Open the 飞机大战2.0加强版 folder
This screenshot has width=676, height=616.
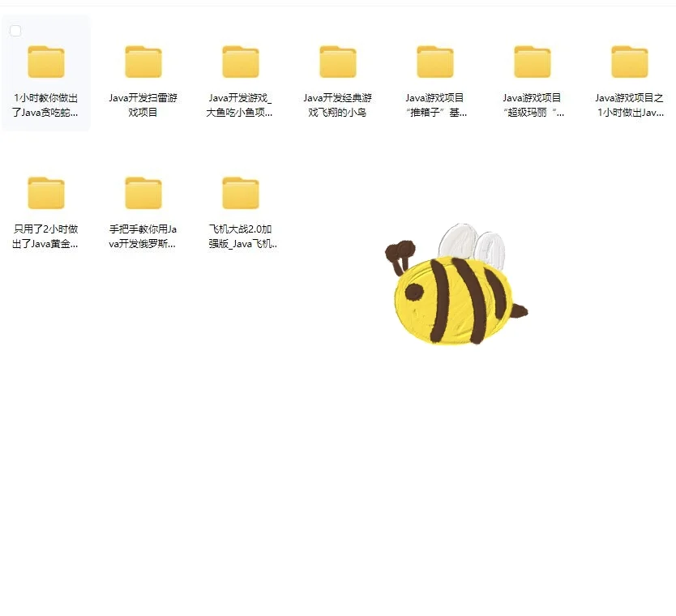240,192
